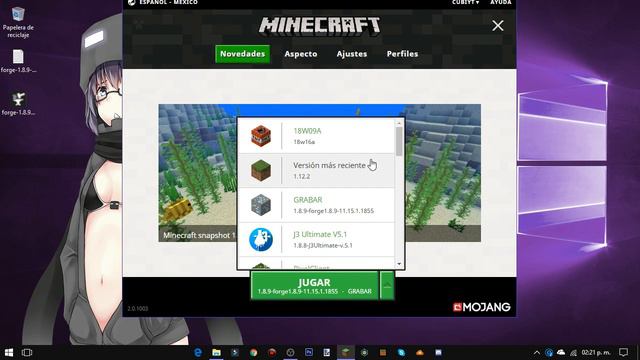The image size is (640, 360).
Task: Open Google Chrome from the taskbar
Action: click(x=253, y=352)
